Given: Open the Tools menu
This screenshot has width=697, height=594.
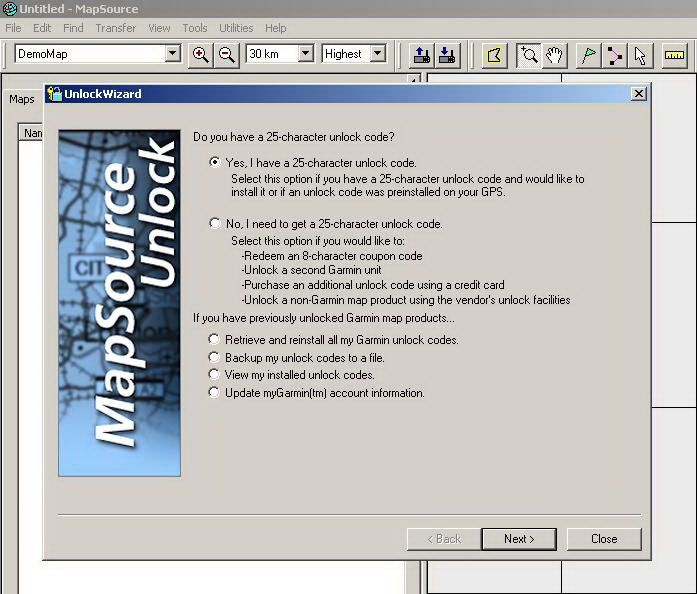Looking at the screenshot, I should 195,28.
